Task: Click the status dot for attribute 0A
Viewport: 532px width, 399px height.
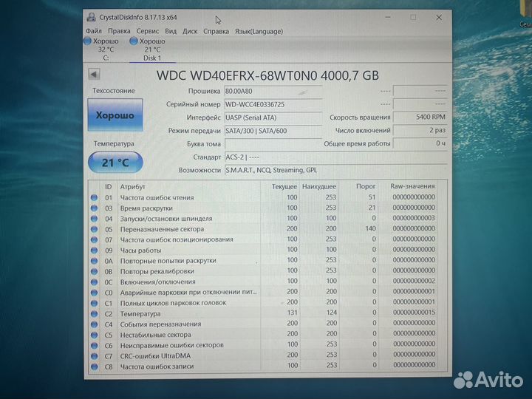Action: click(x=95, y=261)
